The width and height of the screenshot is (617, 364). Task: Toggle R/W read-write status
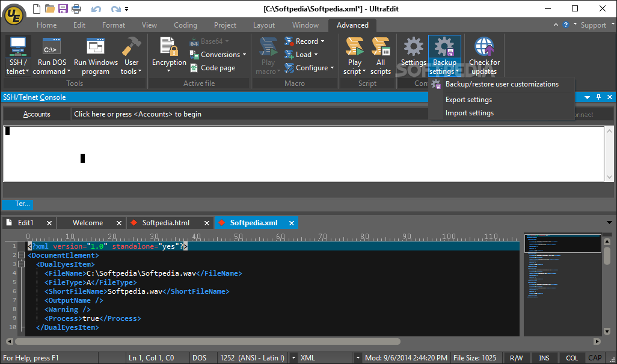tap(516, 358)
